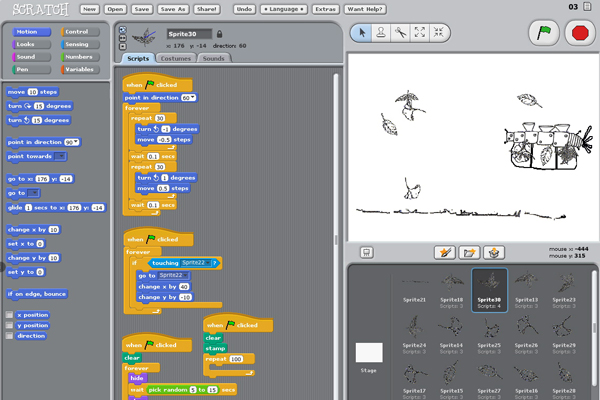Select the grow sprite tool

click(x=420, y=33)
